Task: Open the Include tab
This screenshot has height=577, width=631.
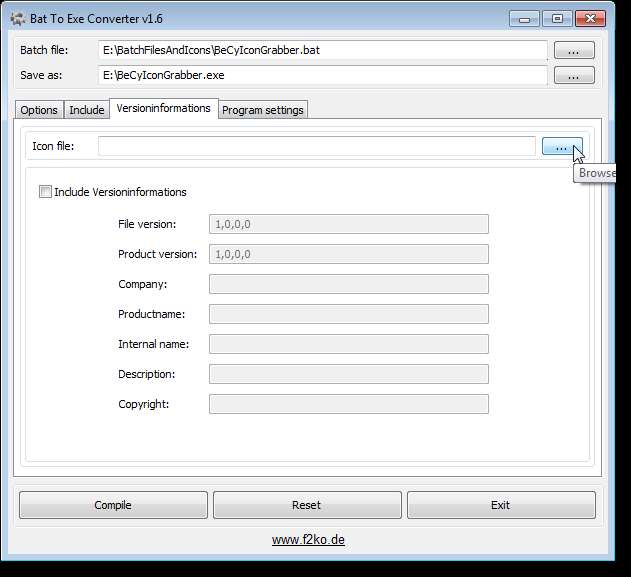Action: 87,110
